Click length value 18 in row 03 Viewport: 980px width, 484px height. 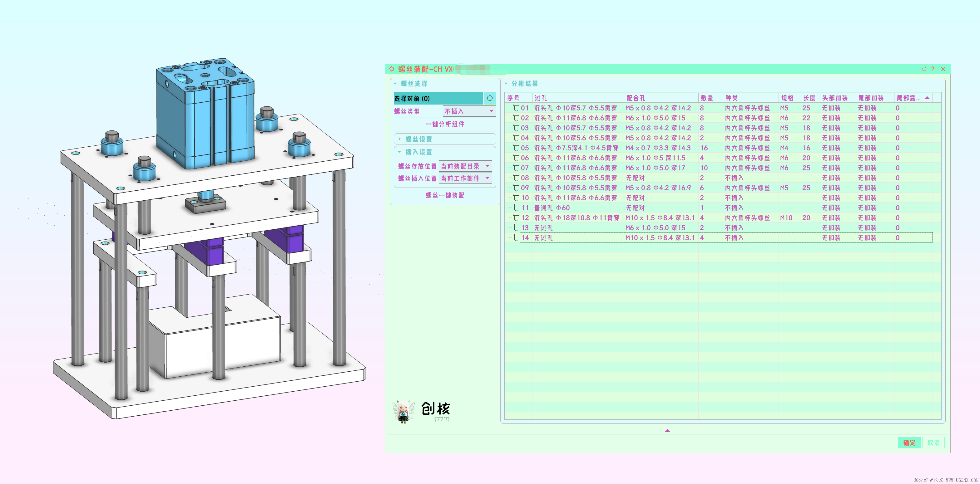tap(806, 127)
